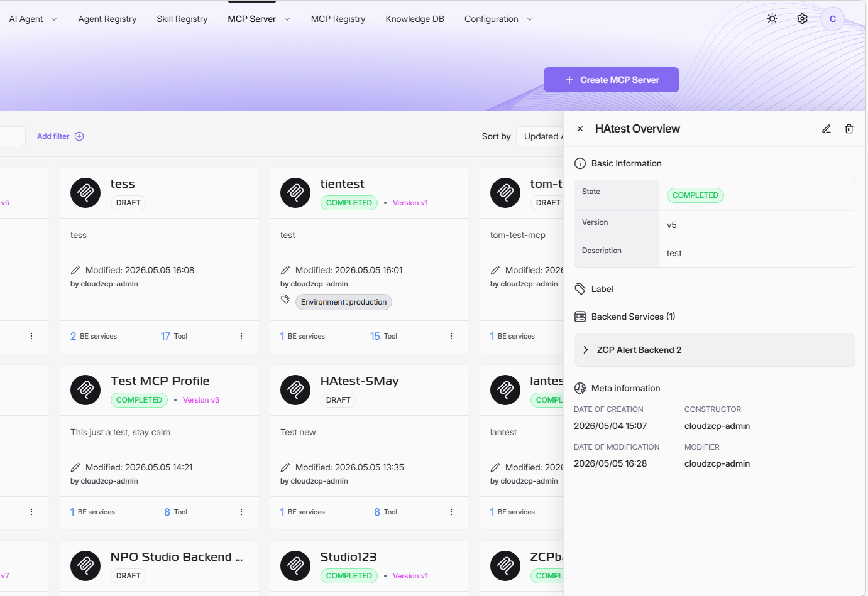Open the three-dot menu on tientest card
The image size is (868, 596).
click(451, 336)
